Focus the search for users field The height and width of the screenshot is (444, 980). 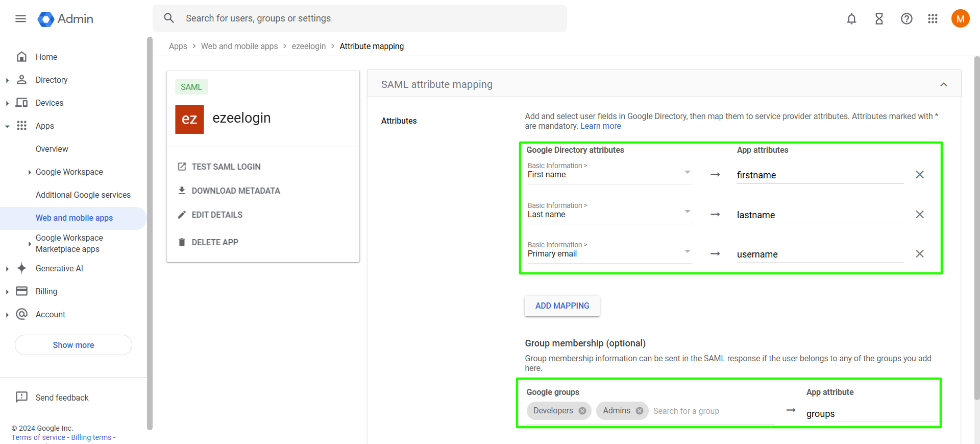point(360,18)
